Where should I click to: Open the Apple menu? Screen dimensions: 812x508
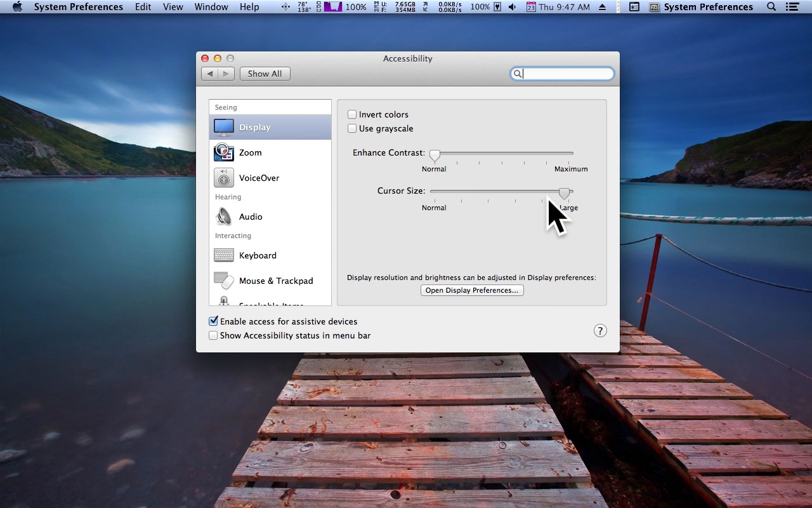tap(17, 7)
